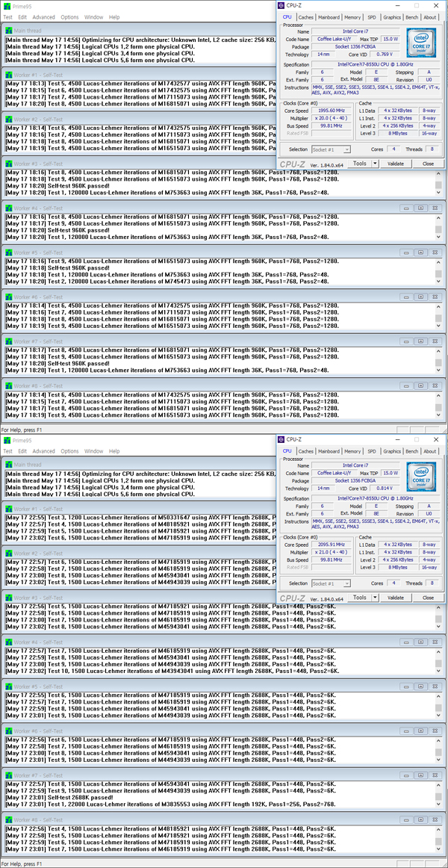Switch to Graphics tab in 2095.91 MHz CPU-Z
Screen dimensions: 448x868
[x=392, y=451]
